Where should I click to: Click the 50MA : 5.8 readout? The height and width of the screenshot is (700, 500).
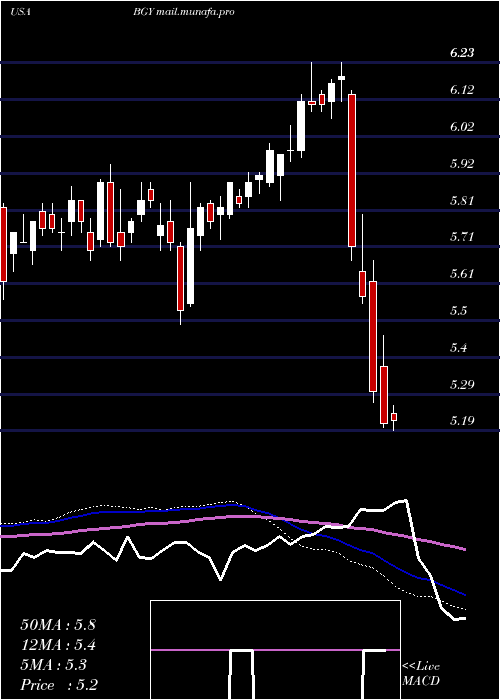(58, 625)
